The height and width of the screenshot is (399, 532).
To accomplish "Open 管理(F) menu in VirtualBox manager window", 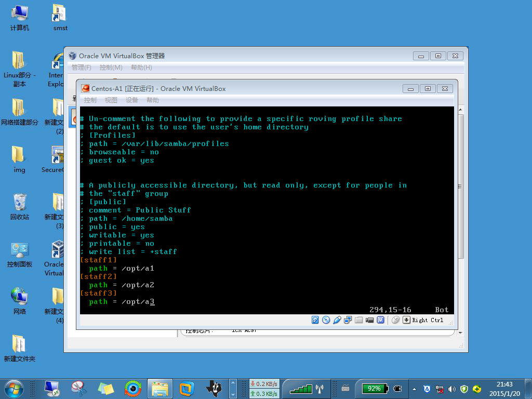I will tap(82, 67).
